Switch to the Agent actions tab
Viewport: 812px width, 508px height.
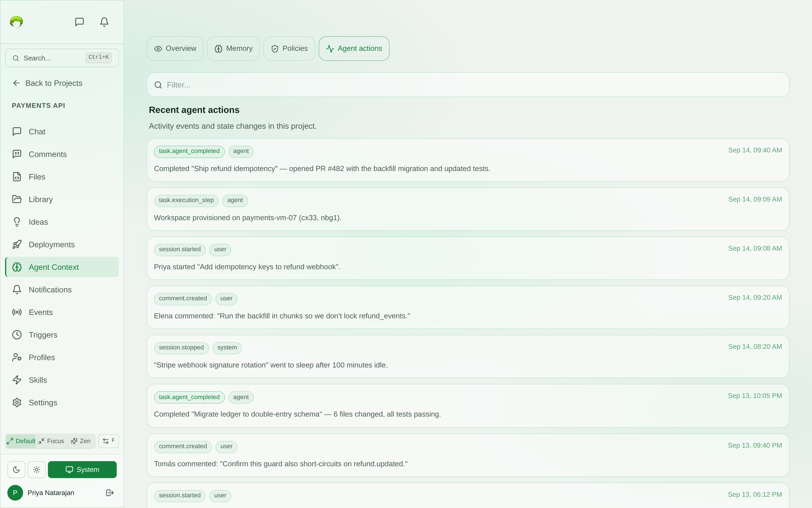pyautogui.click(x=354, y=49)
